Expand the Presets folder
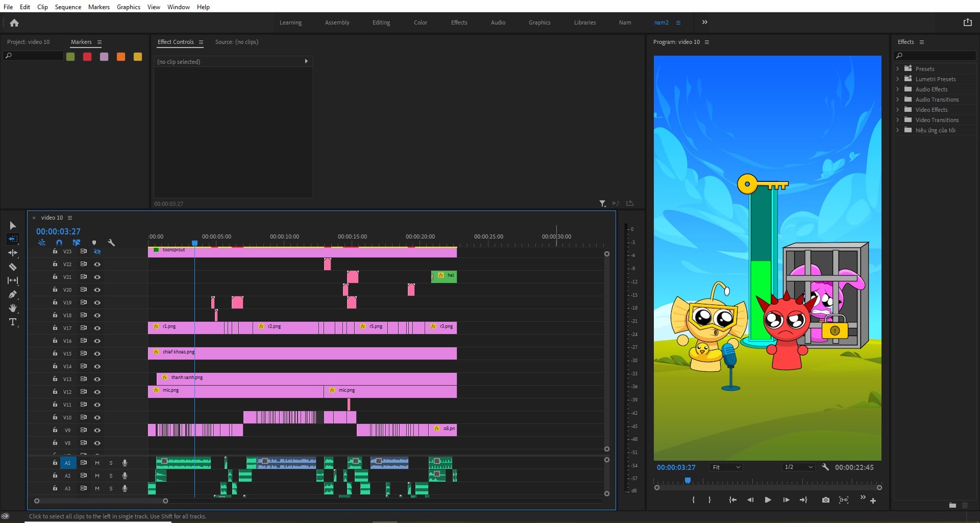The height and width of the screenshot is (523, 980). [x=898, y=69]
